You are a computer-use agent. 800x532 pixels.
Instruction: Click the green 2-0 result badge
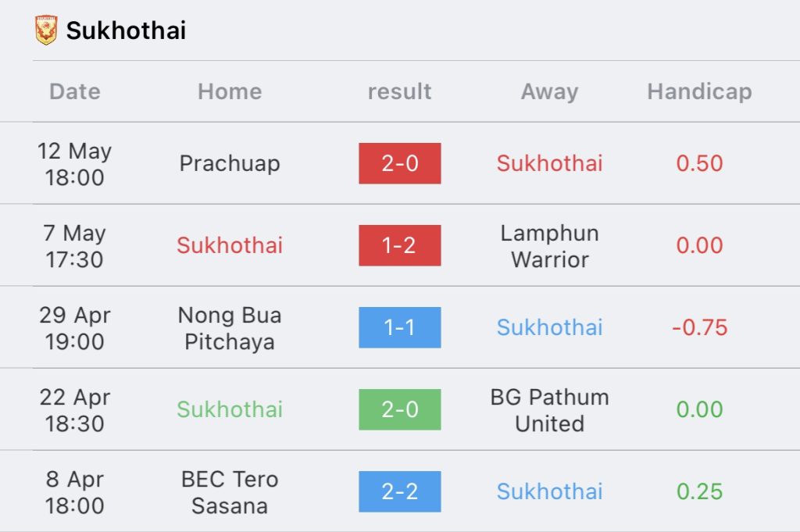(x=399, y=409)
